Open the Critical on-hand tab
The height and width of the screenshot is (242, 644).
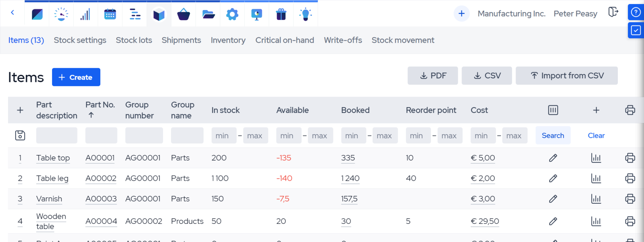point(284,40)
